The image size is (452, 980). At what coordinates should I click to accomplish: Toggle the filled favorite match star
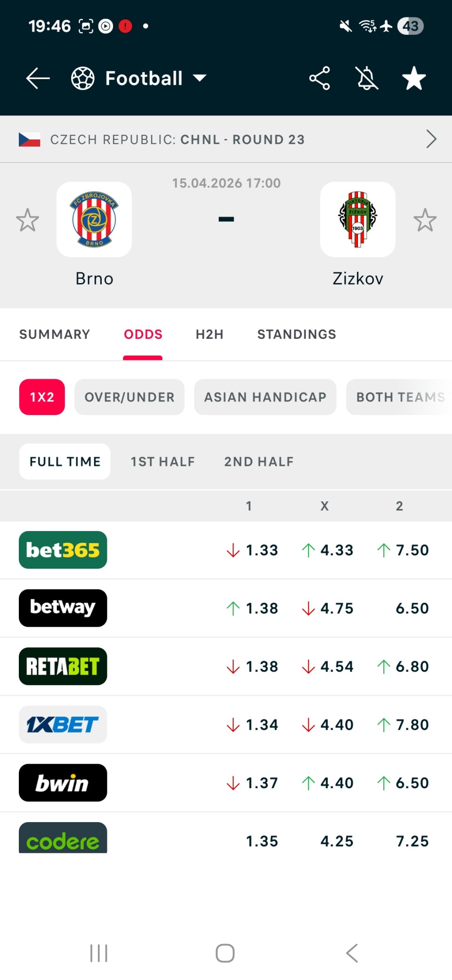414,78
